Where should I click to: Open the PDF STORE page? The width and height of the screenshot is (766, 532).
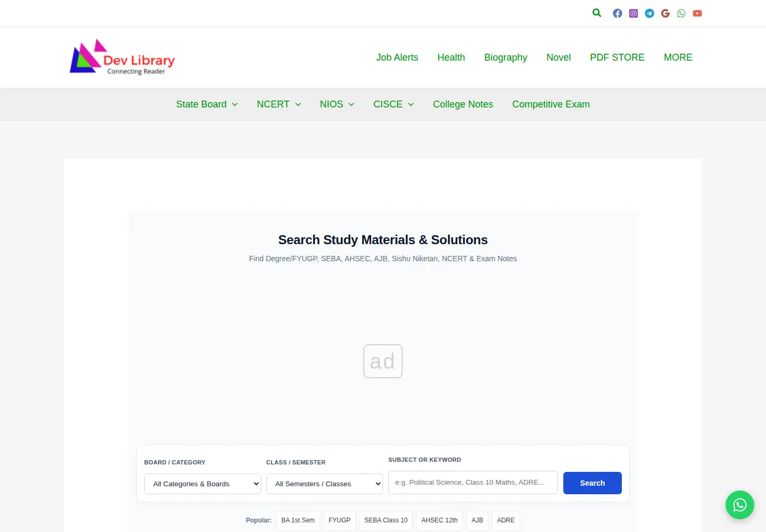(x=617, y=57)
